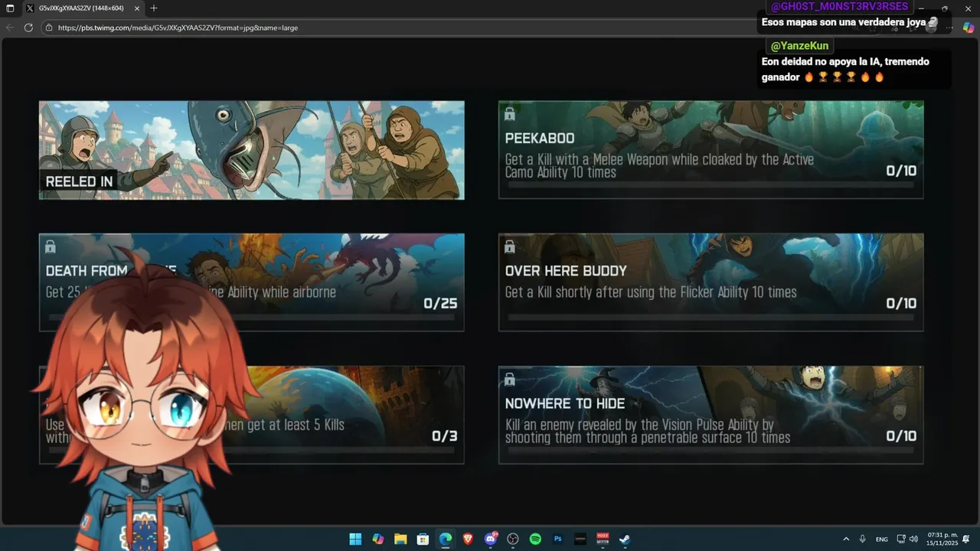Go back to previous page

coord(10,28)
